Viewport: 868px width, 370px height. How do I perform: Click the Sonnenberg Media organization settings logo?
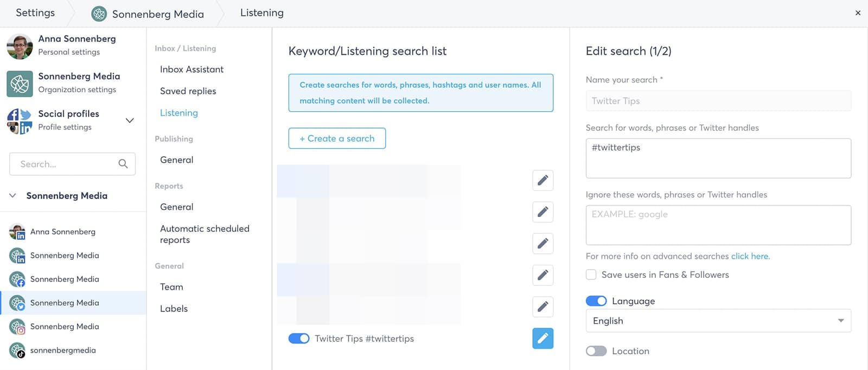(20, 84)
